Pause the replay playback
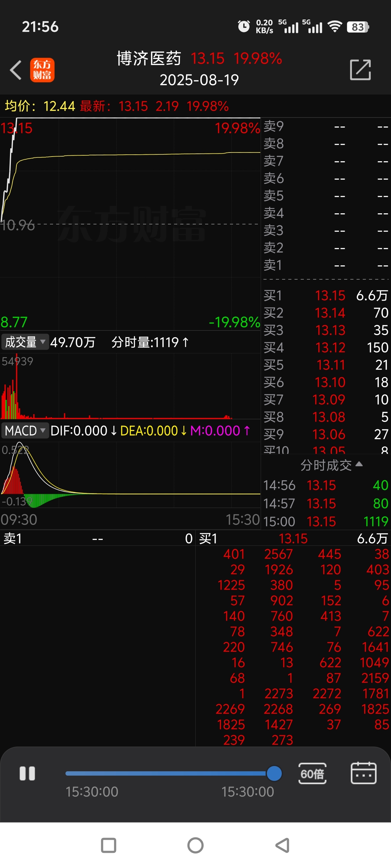This screenshot has width=391, height=868. coord(27,773)
